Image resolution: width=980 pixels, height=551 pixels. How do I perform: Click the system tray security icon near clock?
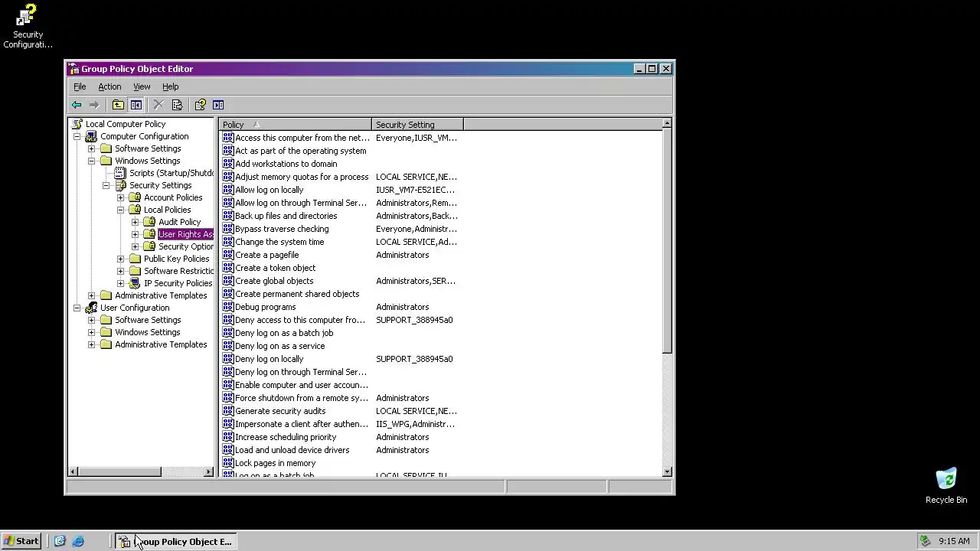925,541
